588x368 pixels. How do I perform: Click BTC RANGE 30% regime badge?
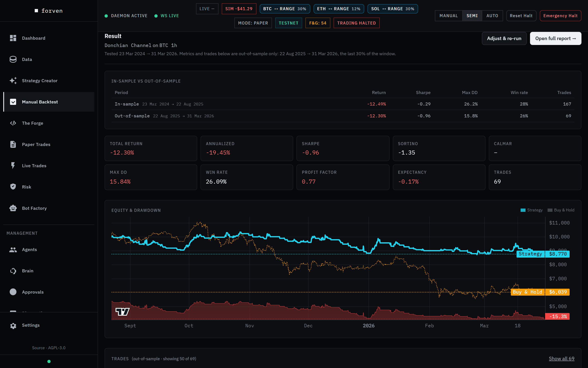285,9
